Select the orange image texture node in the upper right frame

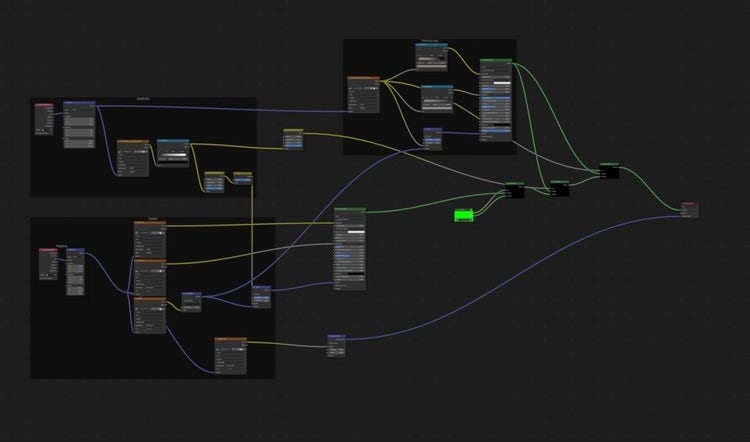(364, 95)
